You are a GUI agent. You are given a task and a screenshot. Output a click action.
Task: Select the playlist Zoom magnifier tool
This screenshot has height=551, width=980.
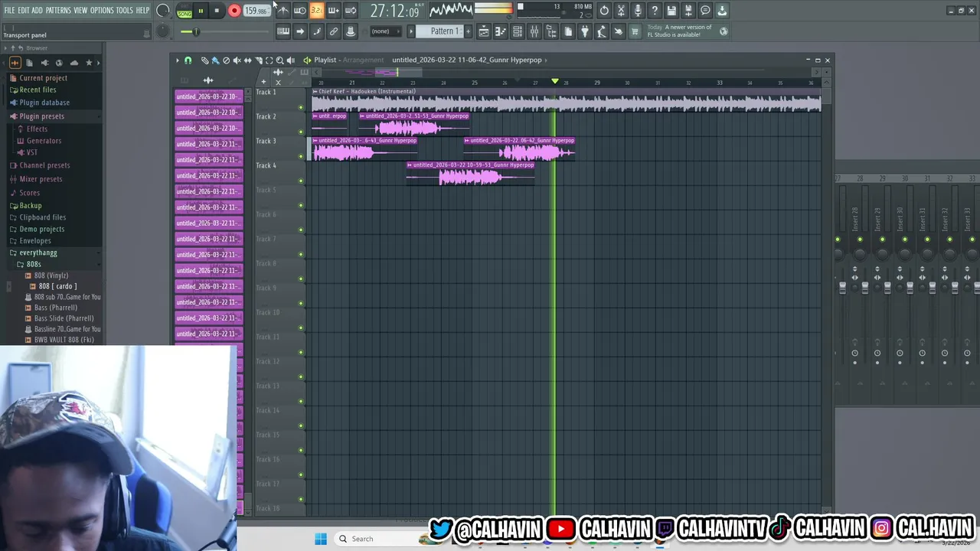(x=279, y=60)
